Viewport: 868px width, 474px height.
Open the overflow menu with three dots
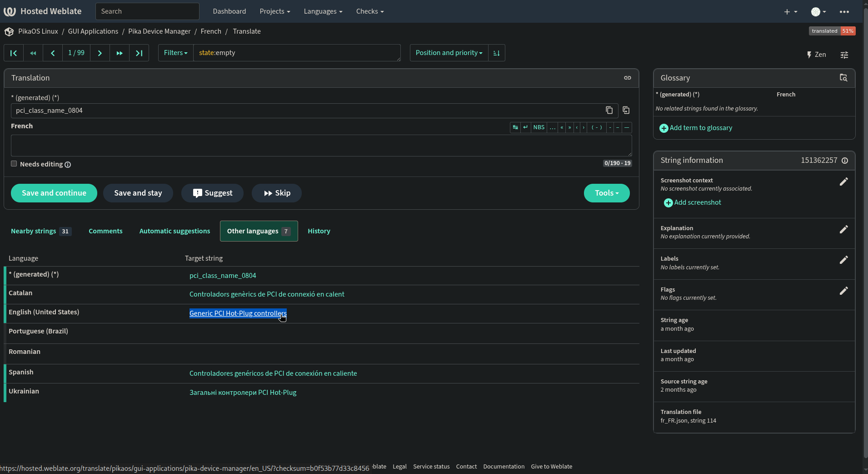coord(844,12)
